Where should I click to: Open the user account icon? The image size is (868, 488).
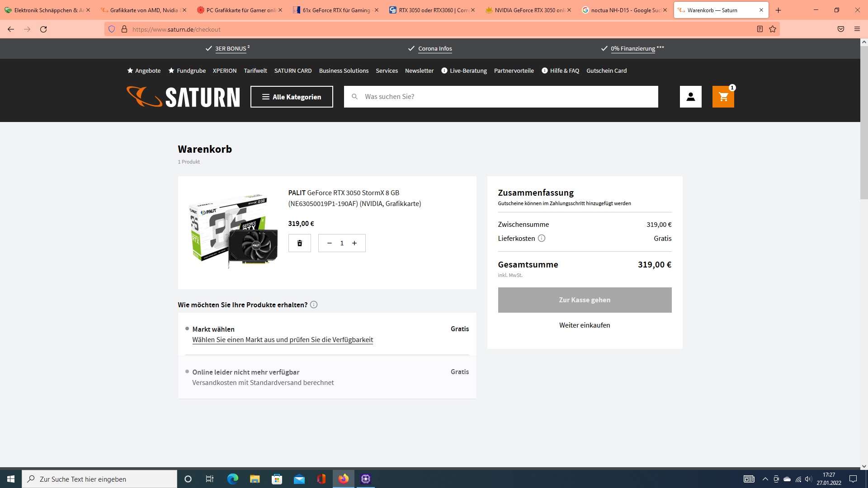[690, 97]
